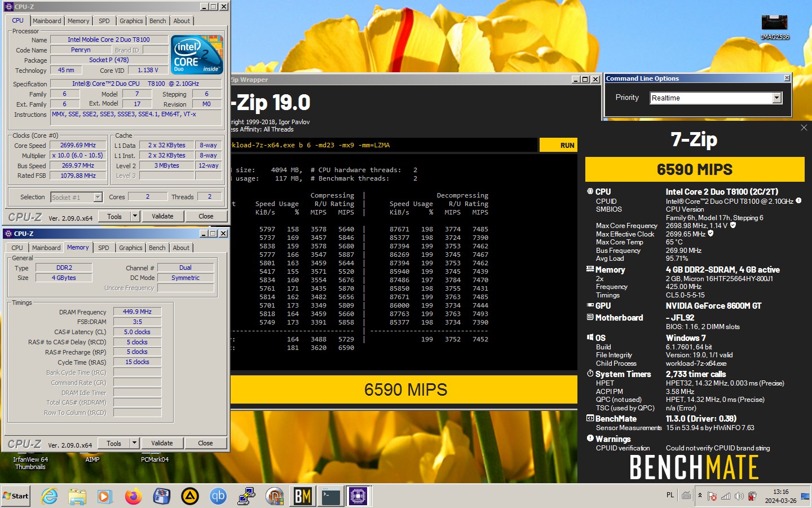Click Tools button in upper CPU-Z
The height and width of the screenshot is (508, 812).
pyautogui.click(x=114, y=216)
